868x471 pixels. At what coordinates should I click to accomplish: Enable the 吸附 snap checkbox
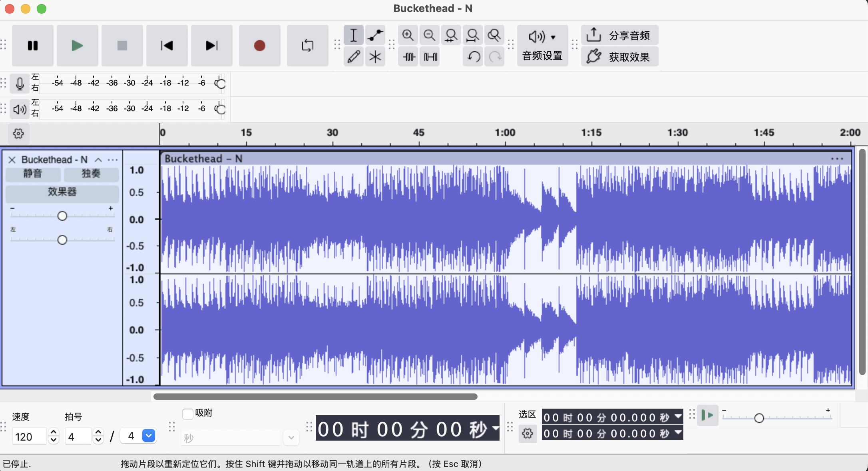click(x=187, y=413)
